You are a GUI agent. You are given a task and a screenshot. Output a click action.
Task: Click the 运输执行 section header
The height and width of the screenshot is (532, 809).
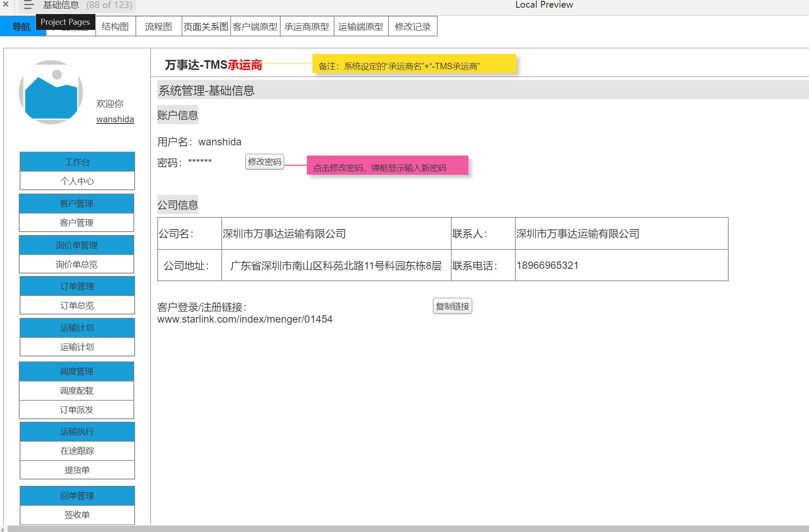click(x=77, y=432)
